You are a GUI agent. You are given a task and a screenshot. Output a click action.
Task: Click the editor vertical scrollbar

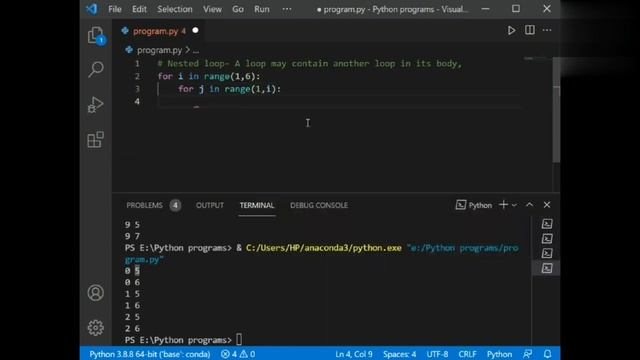click(556, 110)
